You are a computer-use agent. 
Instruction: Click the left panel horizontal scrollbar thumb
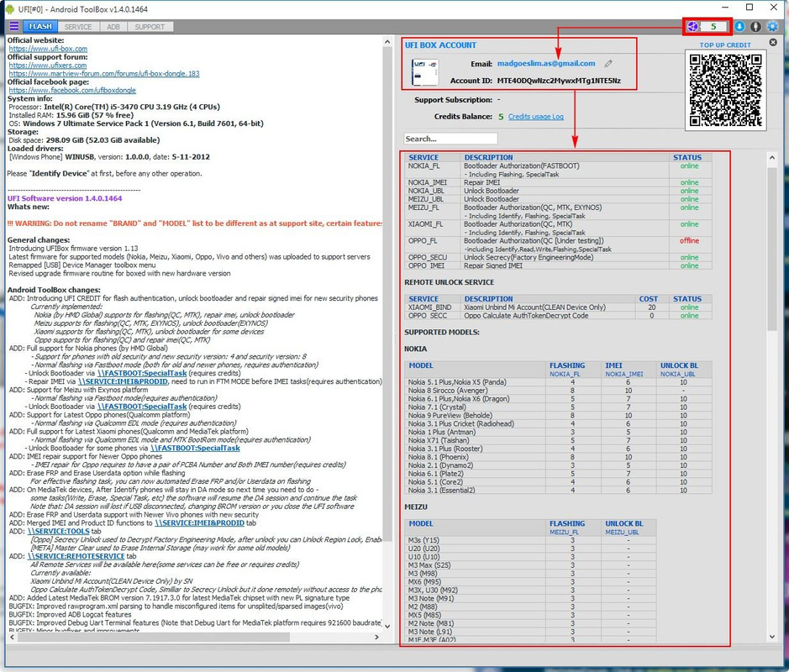154,637
